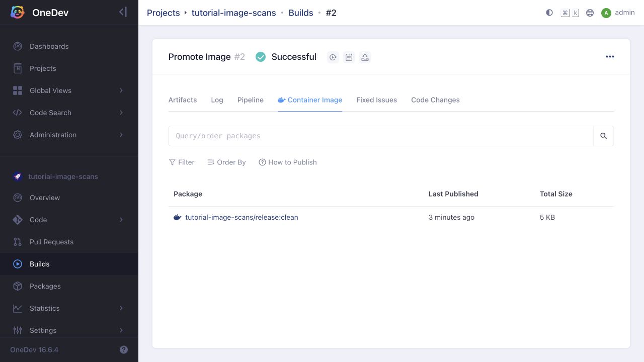Expand the Global Views chevron
The image size is (644, 362).
coord(121,90)
